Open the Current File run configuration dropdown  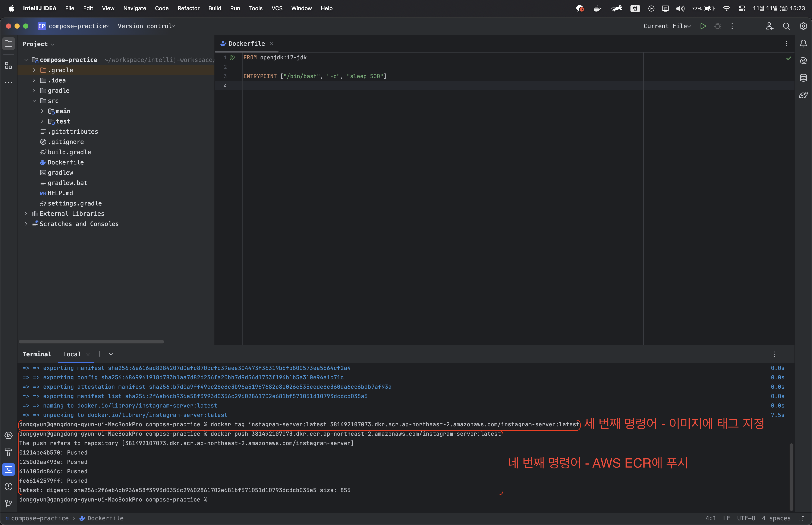click(667, 26)
